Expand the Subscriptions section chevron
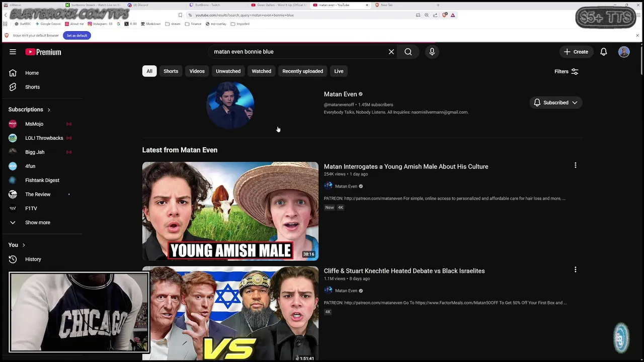The height and width of the screenshot is (362, 644). pyautogui.click(x=49, y=110)
